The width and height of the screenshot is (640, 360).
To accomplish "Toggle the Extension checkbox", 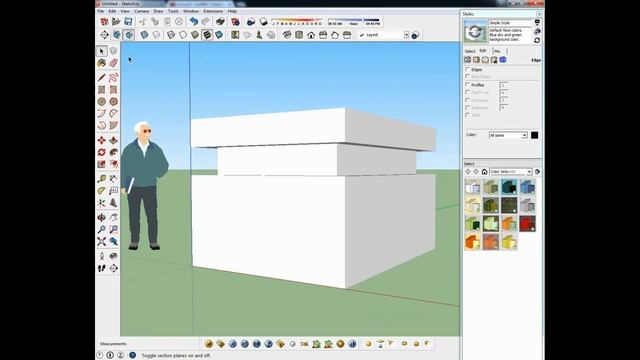I will point(468,100).
